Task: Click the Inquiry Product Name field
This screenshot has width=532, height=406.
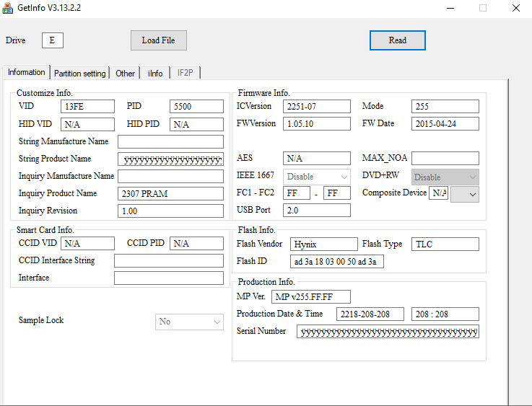Action: click(170, 193)
